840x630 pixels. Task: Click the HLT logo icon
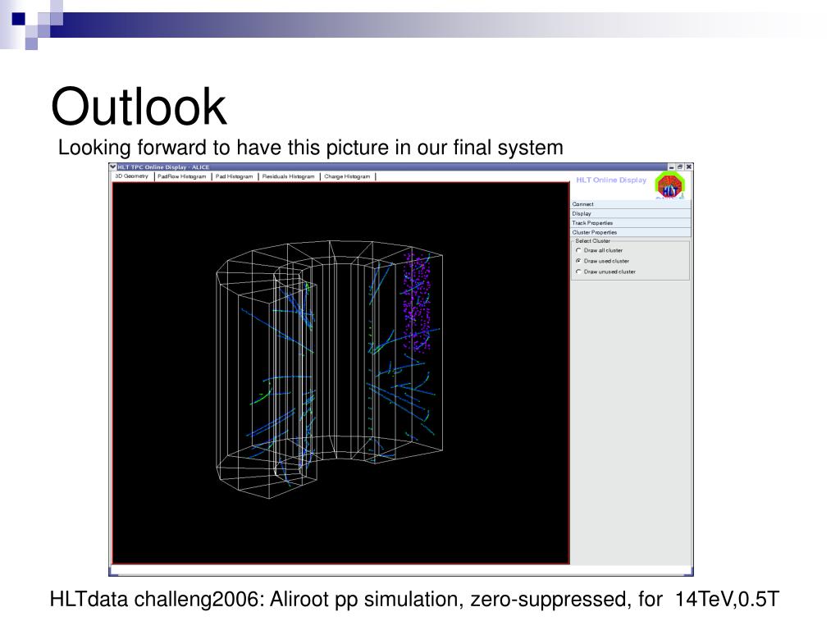pos(670,185)
